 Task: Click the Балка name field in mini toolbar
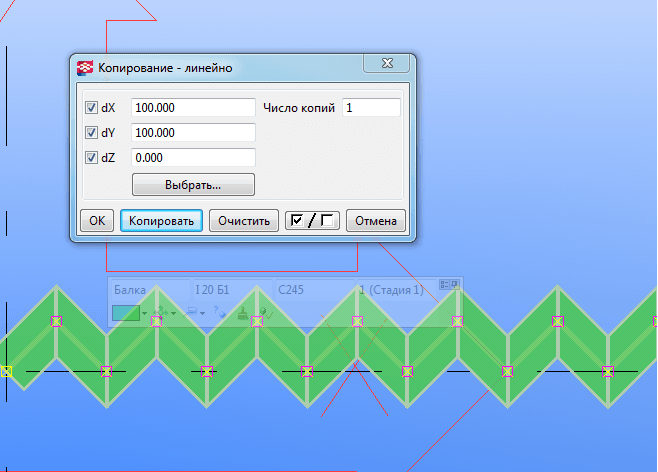tap(149, 290)
